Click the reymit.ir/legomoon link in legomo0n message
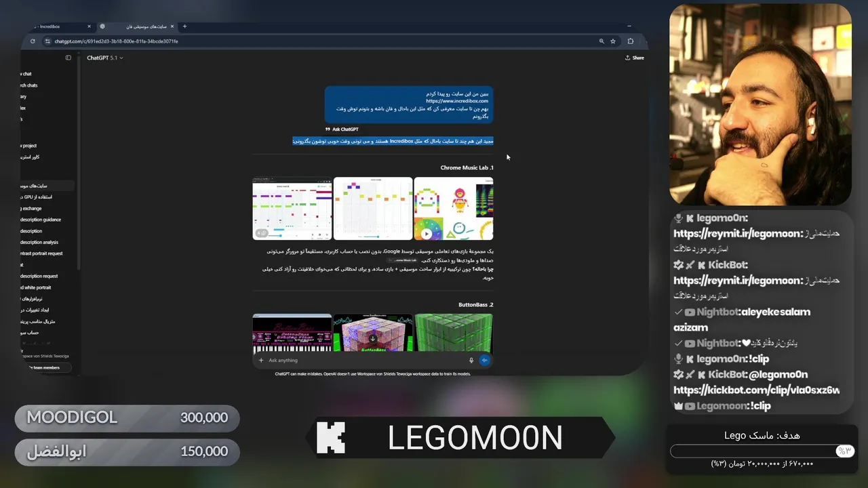 tap(738, 233)
